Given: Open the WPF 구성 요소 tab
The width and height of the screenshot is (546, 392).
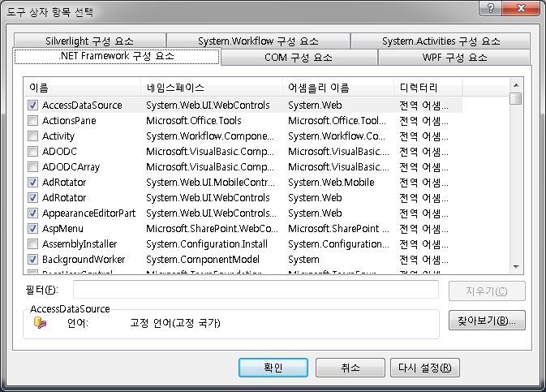Looking at the screenshot, I should (454, 57).
